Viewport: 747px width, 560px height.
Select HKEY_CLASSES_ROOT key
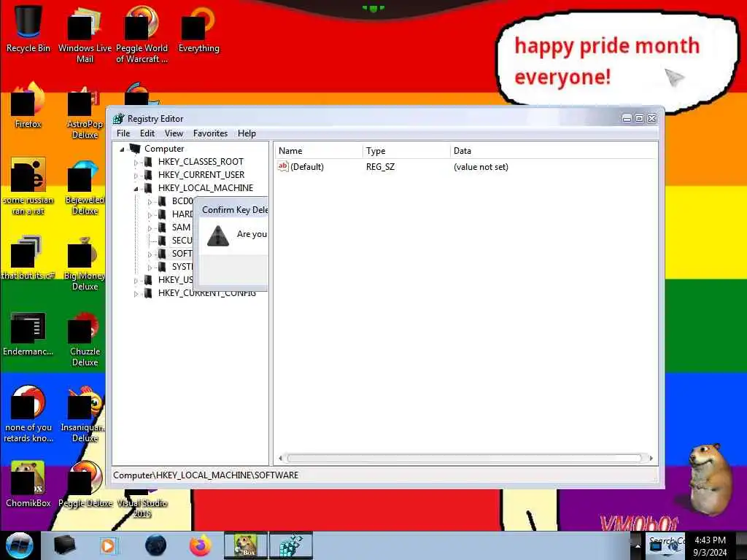[x=201, y=162]
